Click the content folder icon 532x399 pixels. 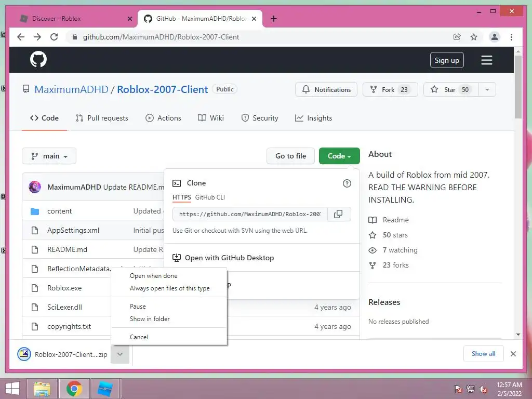pos(35,211)
